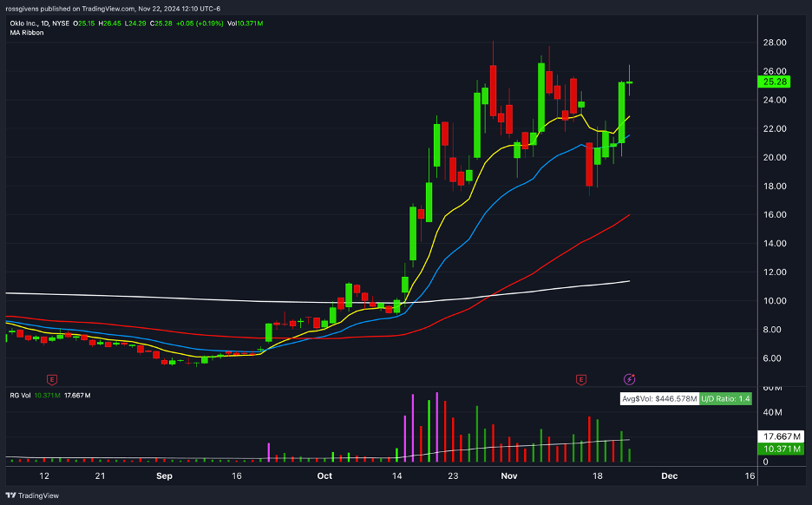This screenshot has height=505, width=812.
Task: Click the 23 date label on time axis
Action: coord(453,476)
